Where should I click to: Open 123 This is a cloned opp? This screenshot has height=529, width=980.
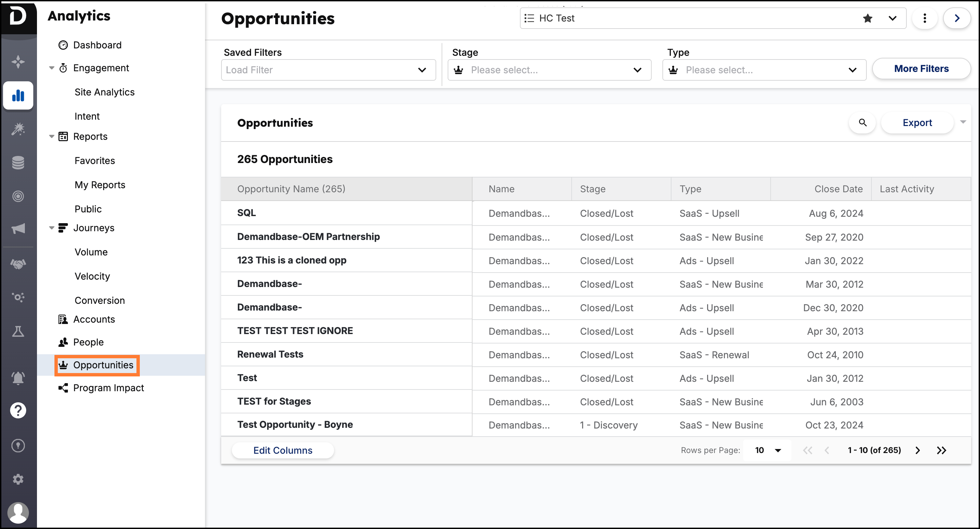292,260
